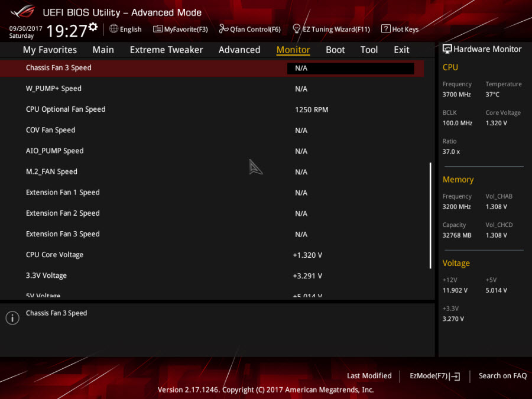Switch to the Main tab
Screen dimensions: 532x399
pyautogui.click(x=103, y=50)
